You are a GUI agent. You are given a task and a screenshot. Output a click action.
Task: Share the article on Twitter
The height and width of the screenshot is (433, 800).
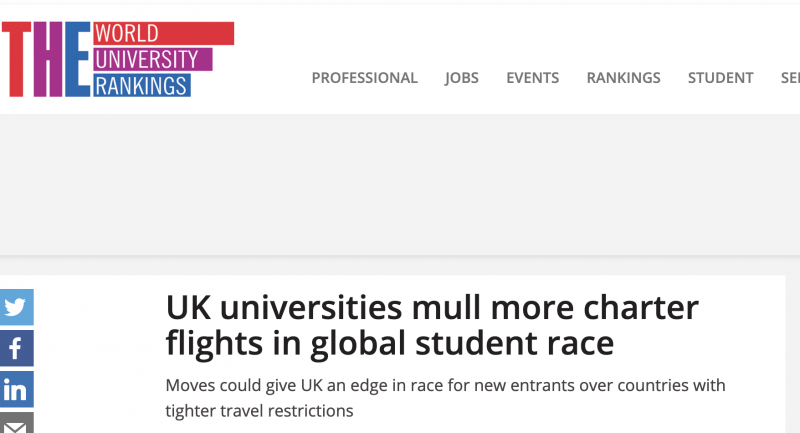(16, 307)
